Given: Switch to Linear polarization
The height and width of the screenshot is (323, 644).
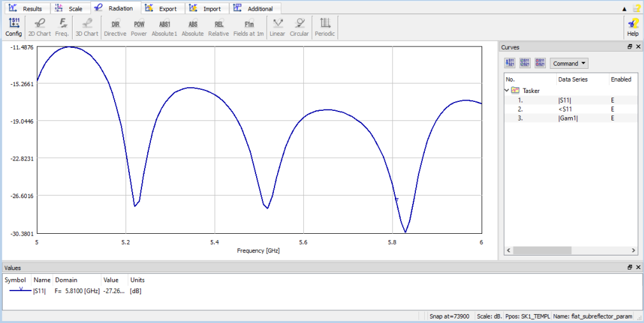Looking at the screenshot, I should click(x=277, y=27).
